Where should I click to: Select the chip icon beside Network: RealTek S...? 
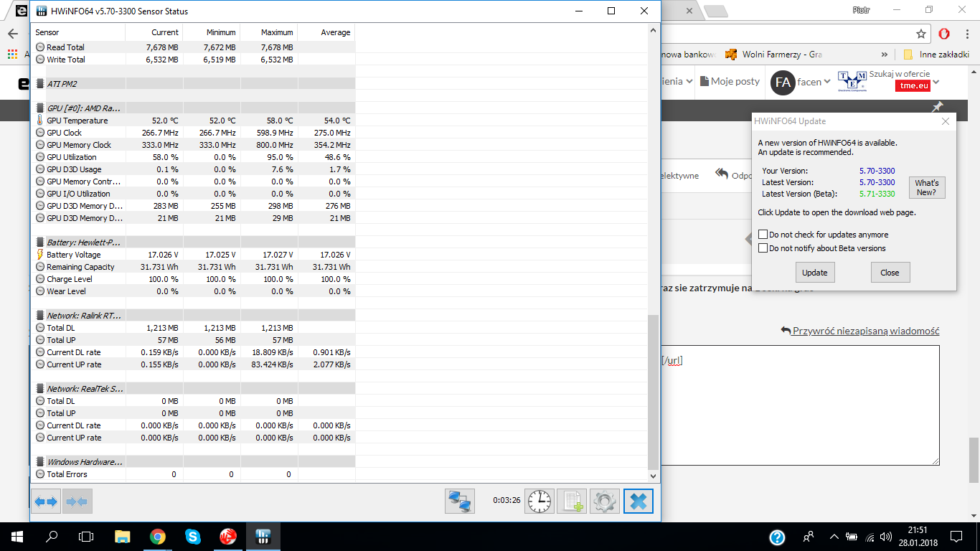(40, 389)
